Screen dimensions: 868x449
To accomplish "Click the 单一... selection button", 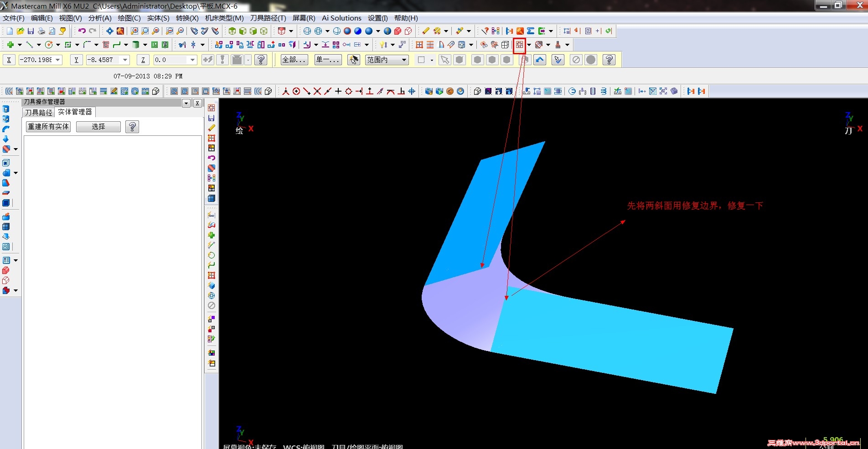I will [x=328, y=60].
